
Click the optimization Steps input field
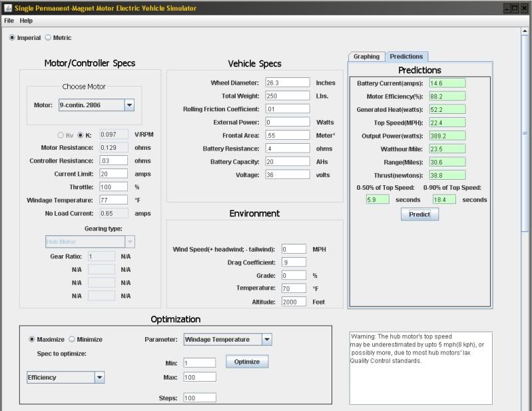(x=200, y=398)
